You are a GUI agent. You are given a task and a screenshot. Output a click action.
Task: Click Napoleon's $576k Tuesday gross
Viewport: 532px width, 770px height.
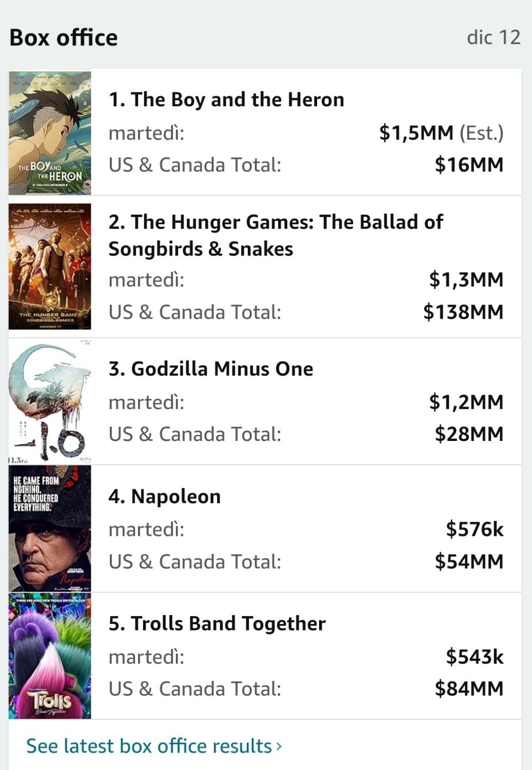[475, 529]
